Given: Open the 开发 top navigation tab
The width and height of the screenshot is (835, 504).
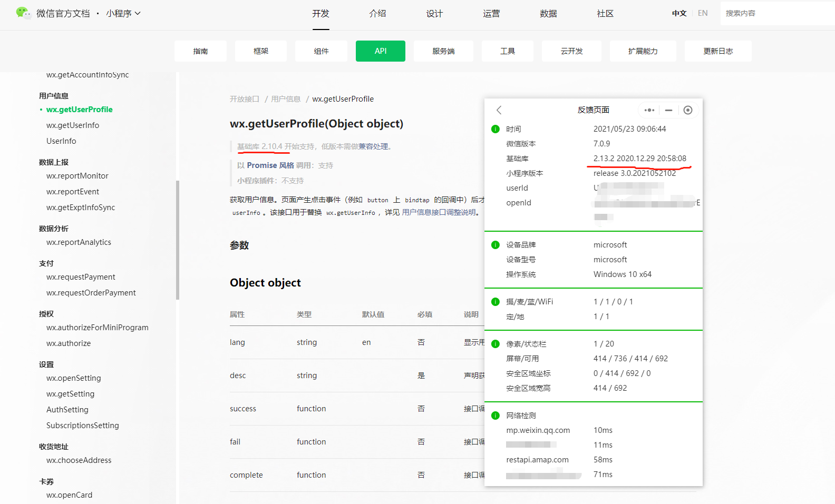Looking at the screenshot, I should 321,14.
